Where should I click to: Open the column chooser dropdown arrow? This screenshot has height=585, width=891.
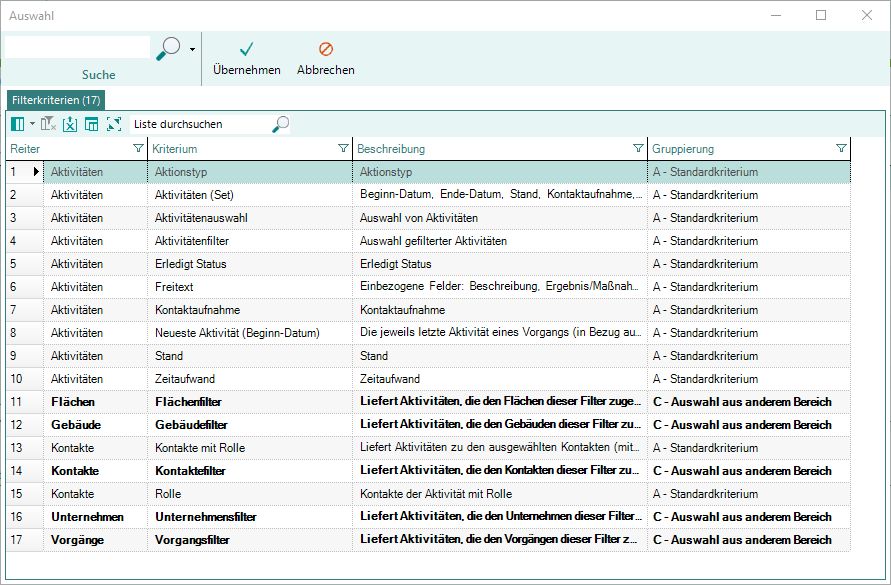(x=32, y=124)
